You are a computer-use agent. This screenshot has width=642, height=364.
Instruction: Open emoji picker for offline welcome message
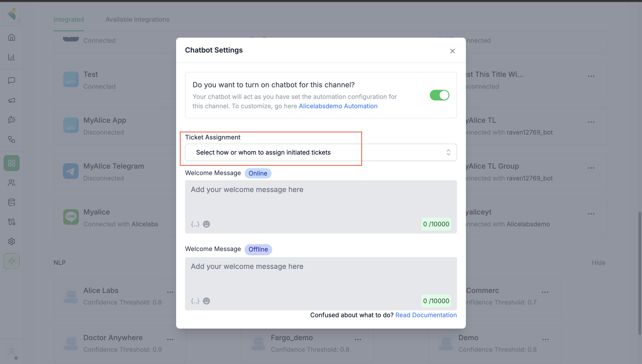(x=206, y=301)
